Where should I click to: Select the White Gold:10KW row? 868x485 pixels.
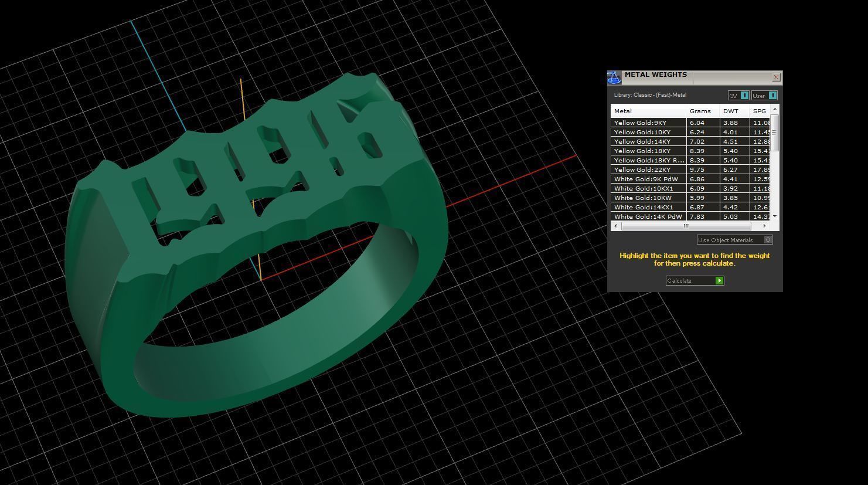[x=690, y=198]
